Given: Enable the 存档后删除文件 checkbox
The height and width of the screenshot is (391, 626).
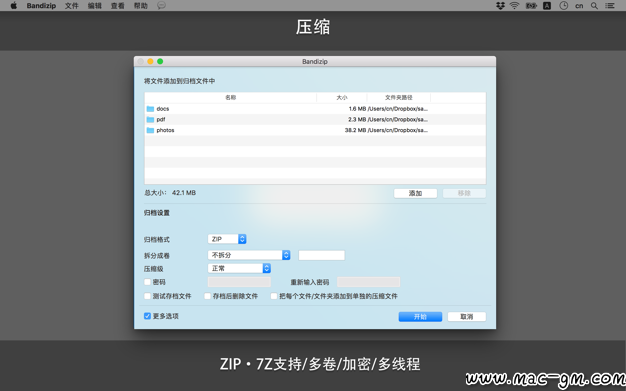Looking at the screenshot, I should [207, 296].
